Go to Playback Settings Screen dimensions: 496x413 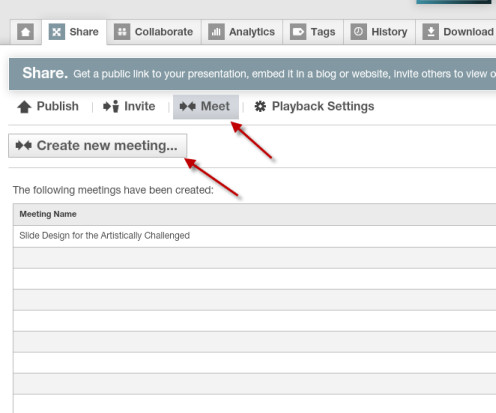pyautogui.click(x=314, y=107)
